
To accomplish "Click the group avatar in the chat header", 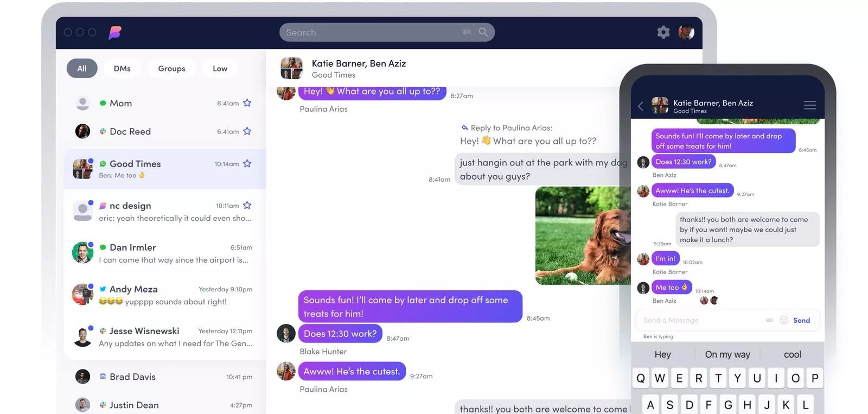I will [291, 68].
